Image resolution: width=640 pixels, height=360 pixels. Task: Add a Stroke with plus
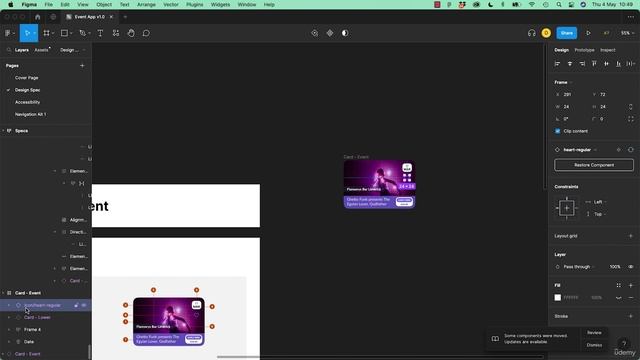click(x=631, y=316)
